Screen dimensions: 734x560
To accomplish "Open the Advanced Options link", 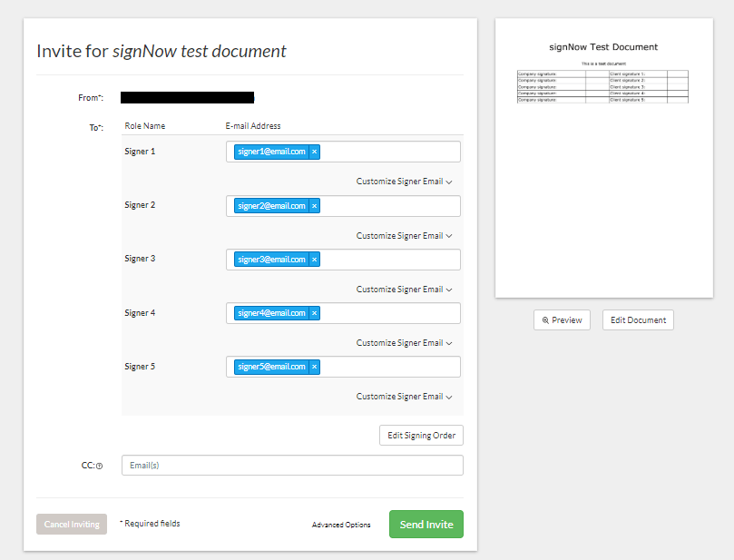I will tap(341, 525).
